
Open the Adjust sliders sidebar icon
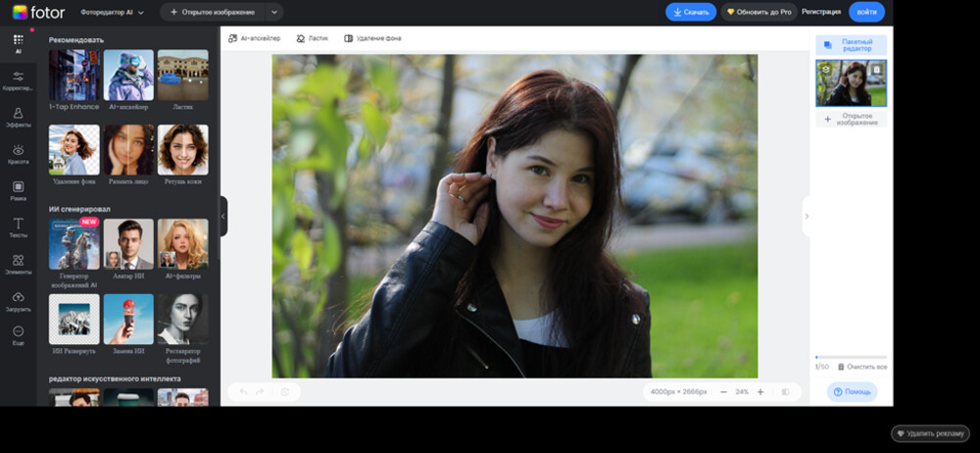[x=18, y=80]
